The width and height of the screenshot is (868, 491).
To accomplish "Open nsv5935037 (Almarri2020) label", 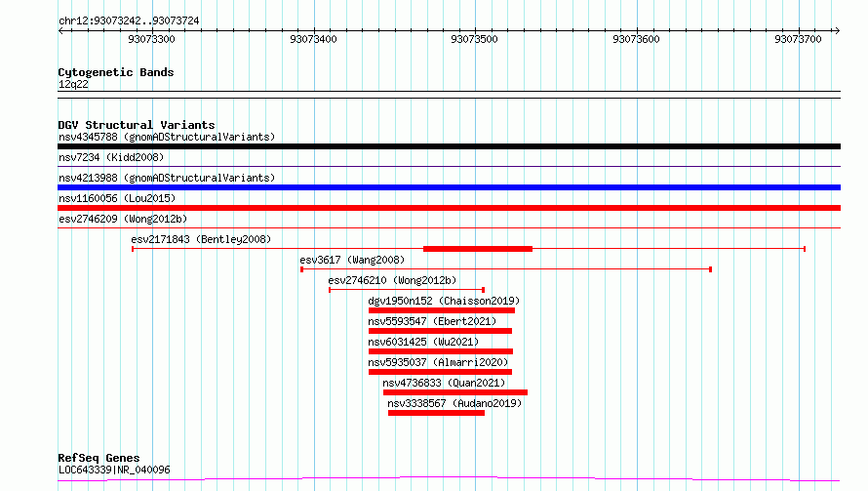I will (438, 362).
